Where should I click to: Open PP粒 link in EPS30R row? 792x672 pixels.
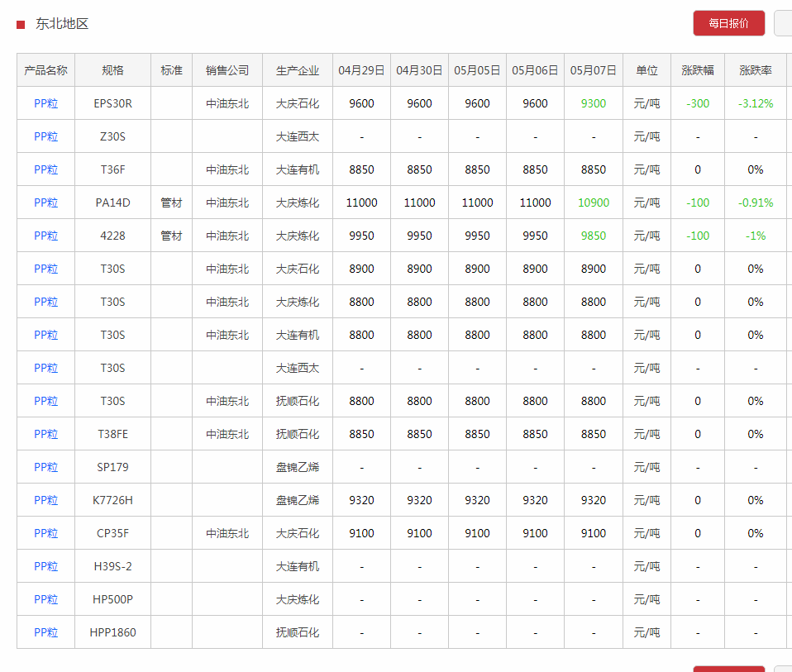point(46,103)
